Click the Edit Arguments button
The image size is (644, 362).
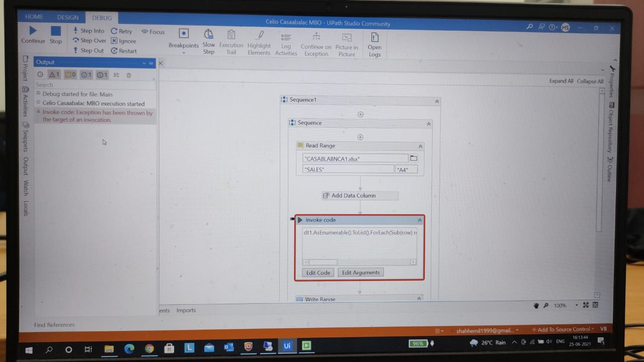tap(361, 273)
